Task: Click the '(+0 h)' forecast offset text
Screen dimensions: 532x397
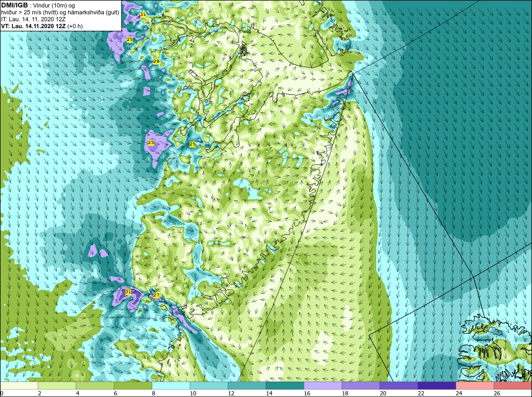Action: tap(75, 26)
